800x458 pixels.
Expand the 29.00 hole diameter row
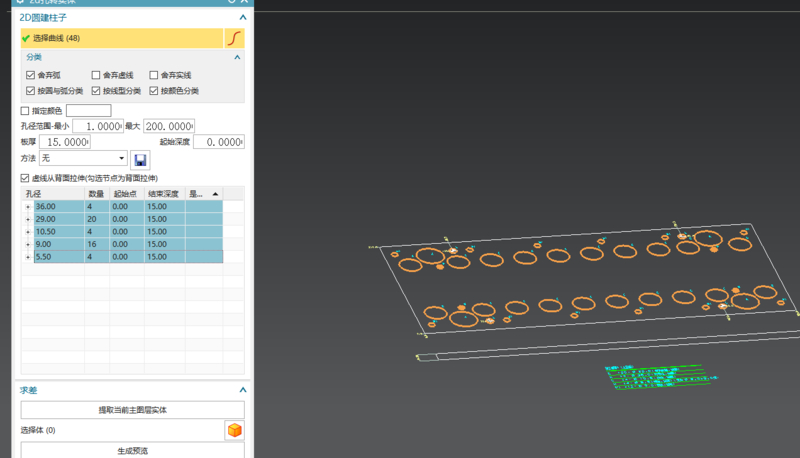coord(28,219)
